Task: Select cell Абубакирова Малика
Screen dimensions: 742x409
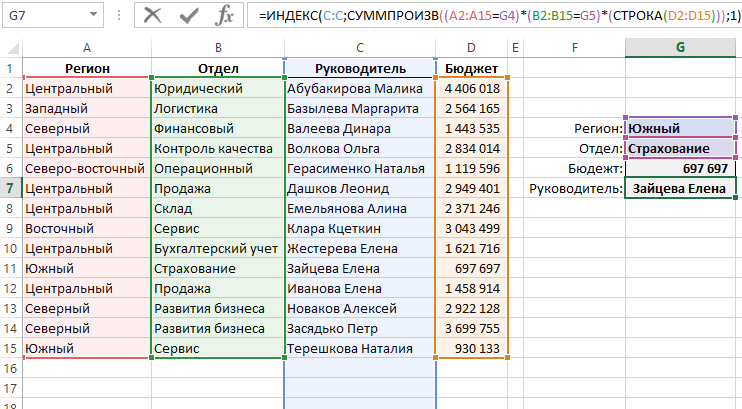Action: [x=360, y=89]
